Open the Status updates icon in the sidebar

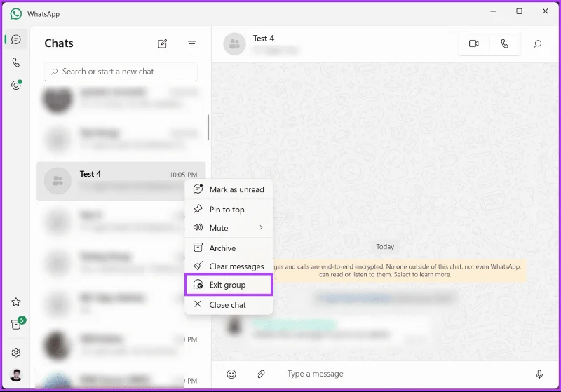tap(16, 85)
